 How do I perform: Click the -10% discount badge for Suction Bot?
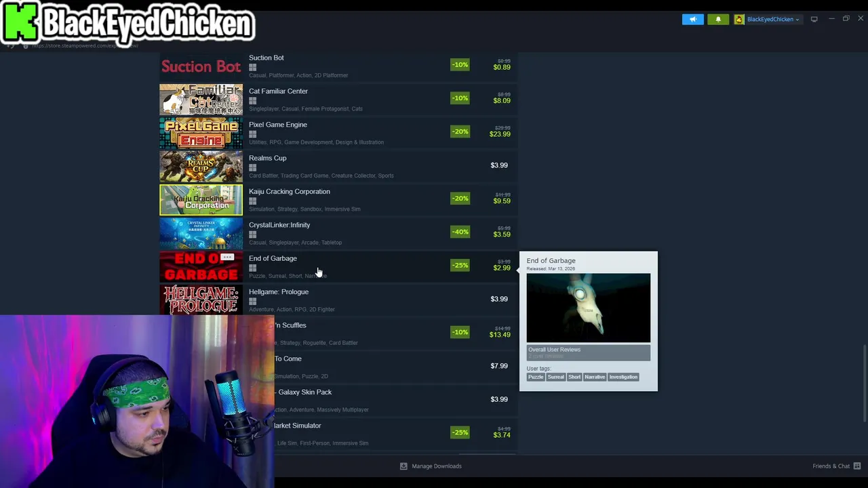[x=460, y=64]
